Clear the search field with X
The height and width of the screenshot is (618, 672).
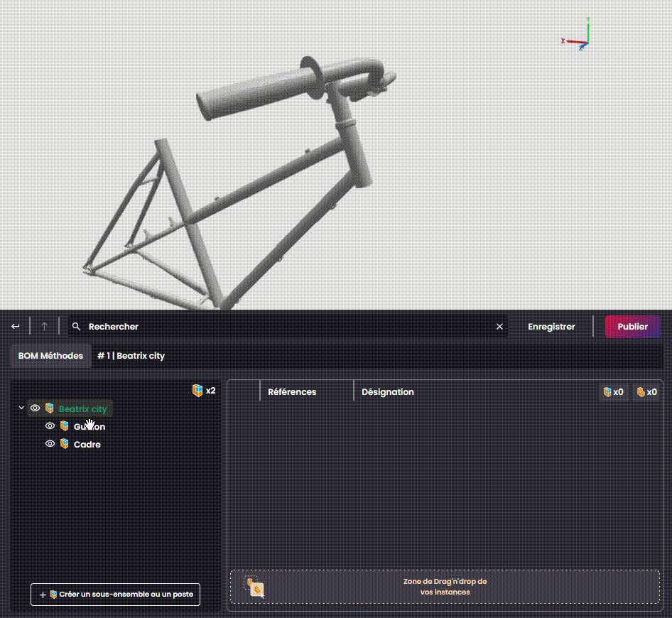click(499, 327)
